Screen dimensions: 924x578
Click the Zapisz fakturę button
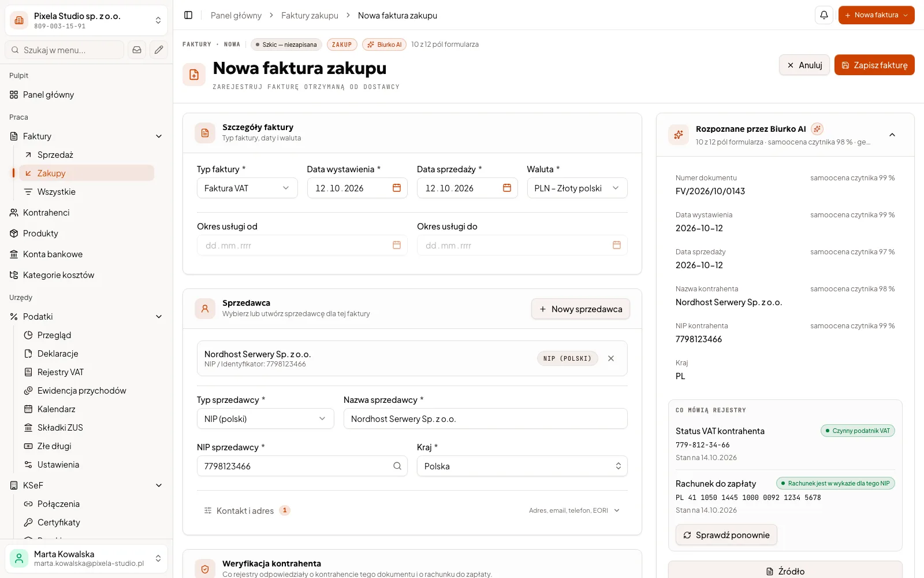874,65
